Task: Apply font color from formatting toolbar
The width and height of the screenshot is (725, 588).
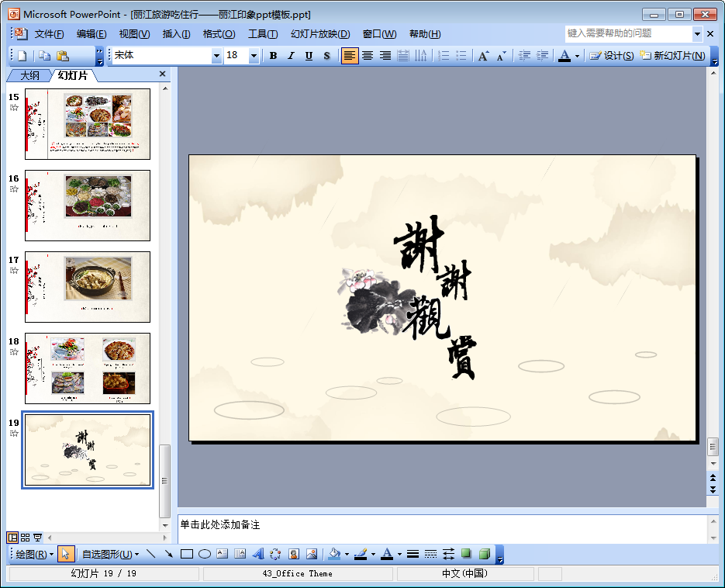Action: click(x=564, y=56)
